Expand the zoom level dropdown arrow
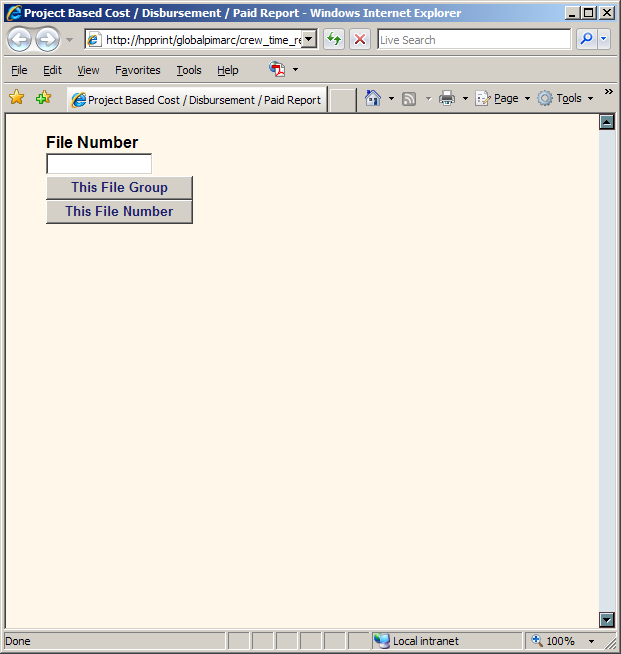Viewport: 621px width, 654px height. click(x=591, y=641)
